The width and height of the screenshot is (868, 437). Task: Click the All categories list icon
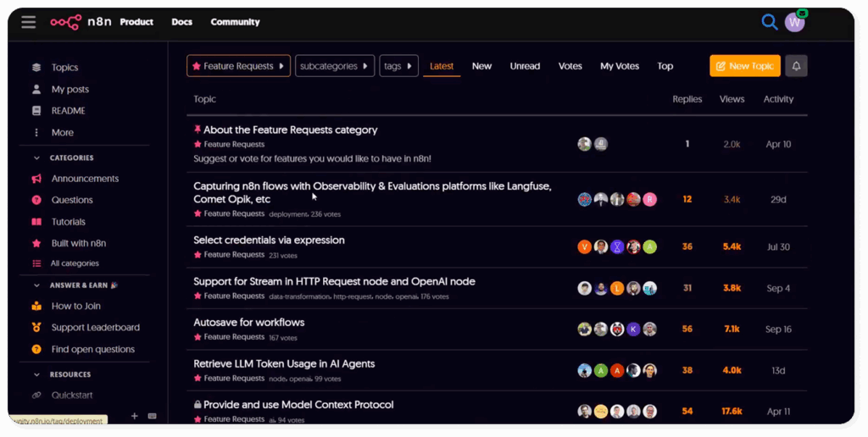coord(36,263)
